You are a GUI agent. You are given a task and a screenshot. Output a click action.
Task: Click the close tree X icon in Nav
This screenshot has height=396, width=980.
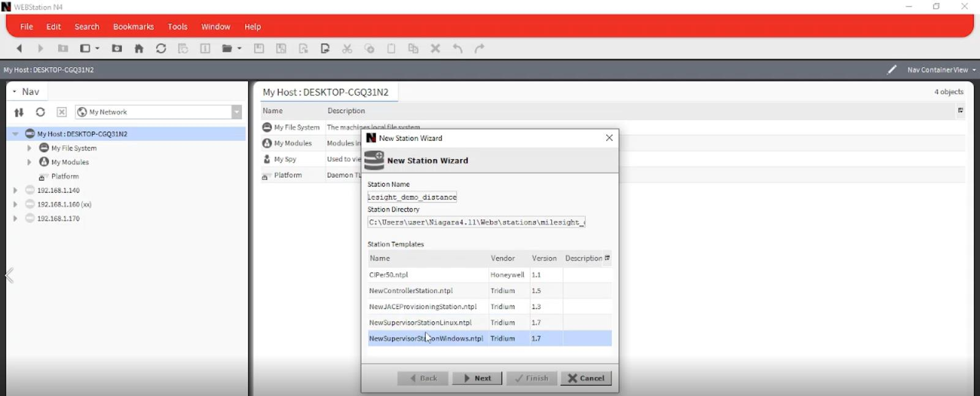point(62,112)
